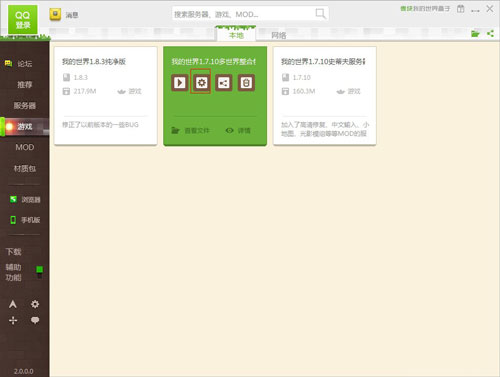Click the disk size icon beside 217.9M
The height and width of the screenshot is (377, 500).
(x=66, y=91)
